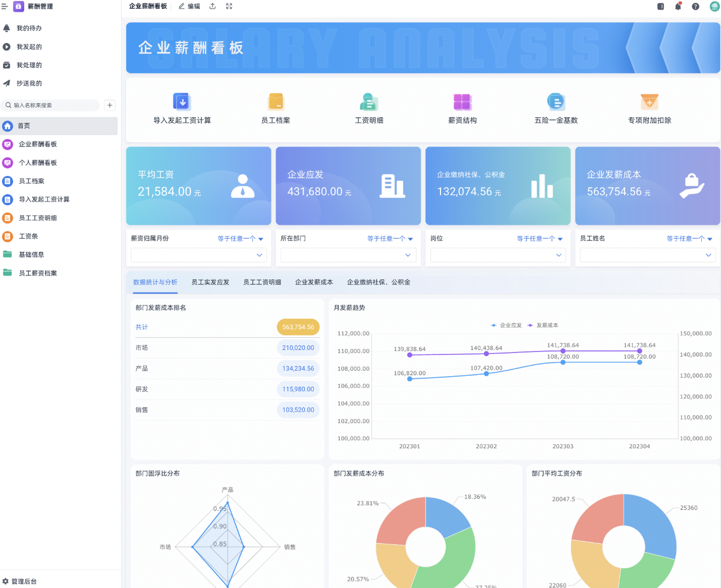Open the 薪资归属月份 value dropdown
Screen dimensions: 721x588
[x=199, y=255]
